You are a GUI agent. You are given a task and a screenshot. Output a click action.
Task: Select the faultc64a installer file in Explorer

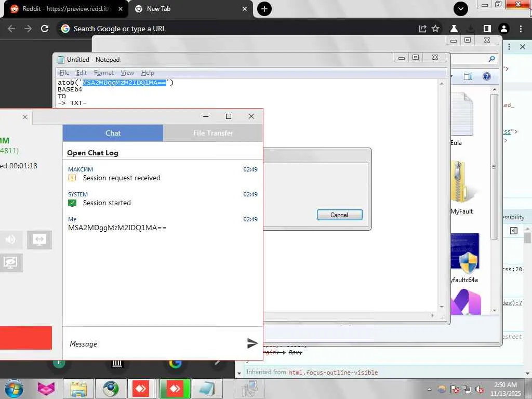[x=464, y=258]
